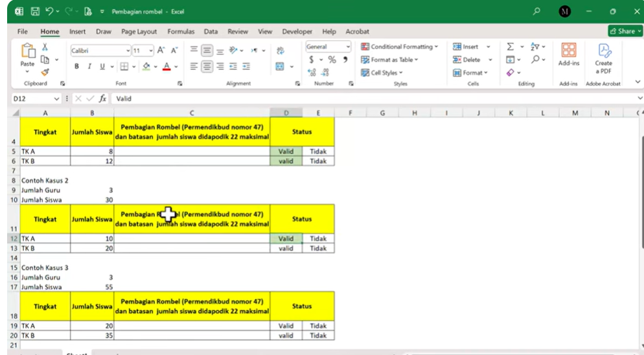Click the Increase Font Size icon

161,50
